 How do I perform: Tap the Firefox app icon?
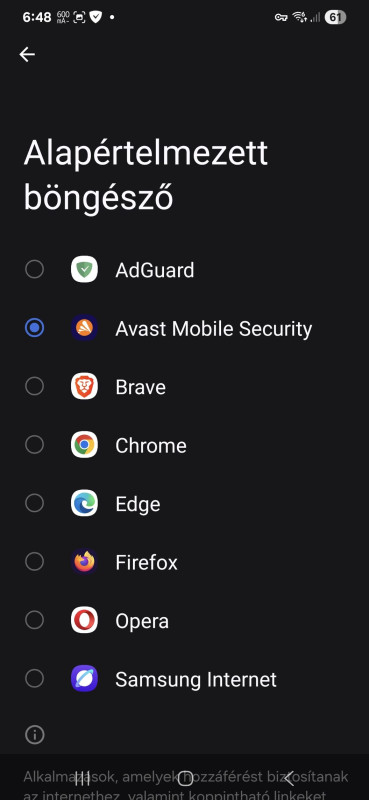pos(84,562)
